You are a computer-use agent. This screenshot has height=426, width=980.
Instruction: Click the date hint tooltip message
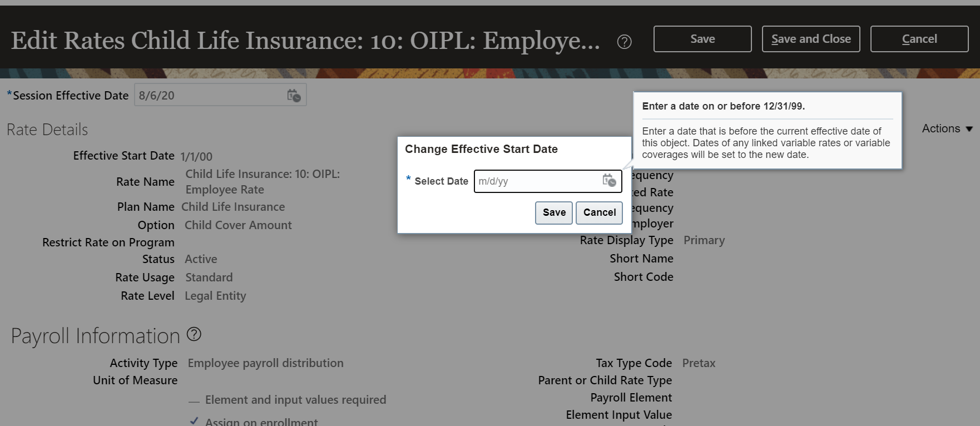click(766, 142)
